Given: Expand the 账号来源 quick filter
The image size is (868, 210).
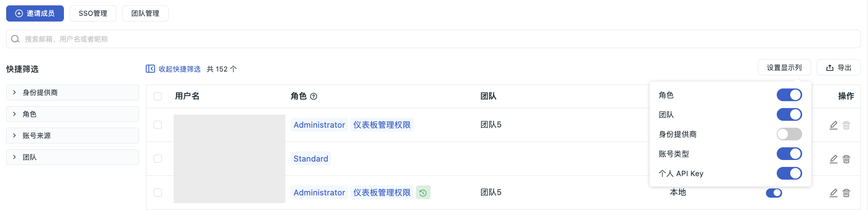Looking at the screenshot, I should 72,135.
